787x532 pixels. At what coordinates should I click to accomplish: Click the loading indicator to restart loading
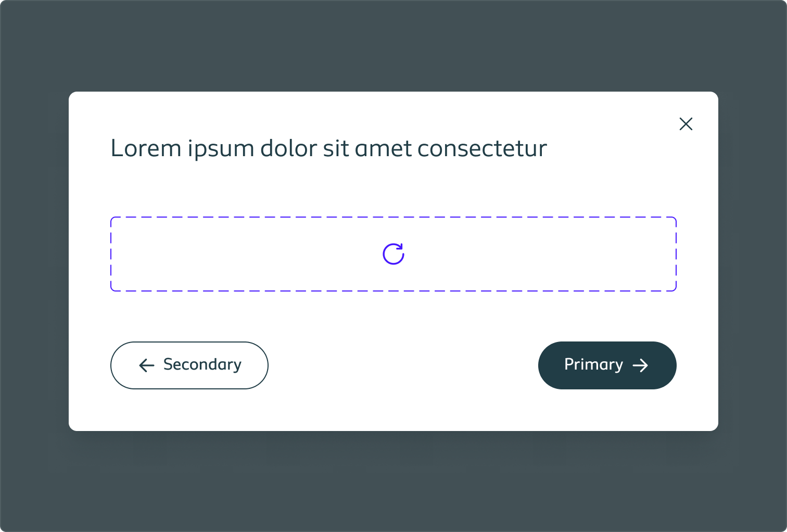393,254
